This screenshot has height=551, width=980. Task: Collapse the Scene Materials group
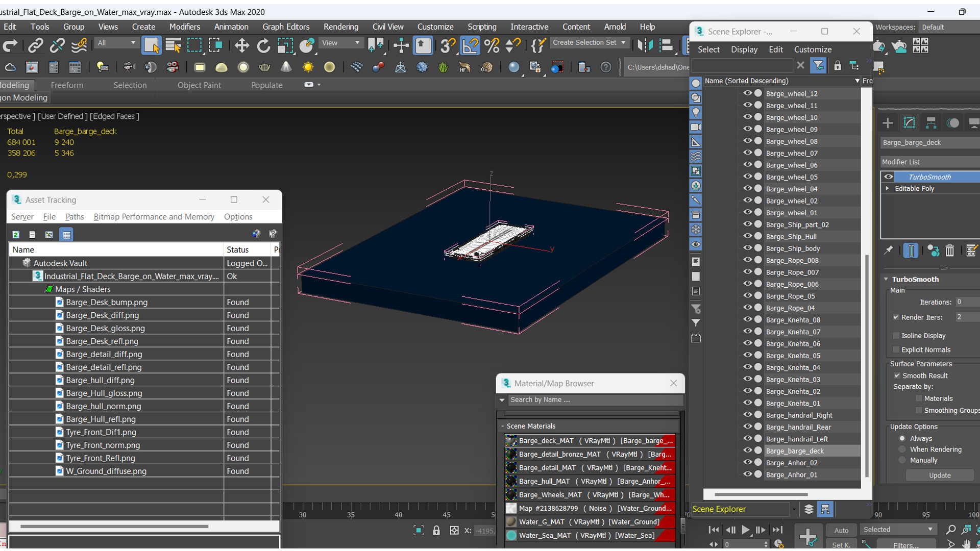503,426
